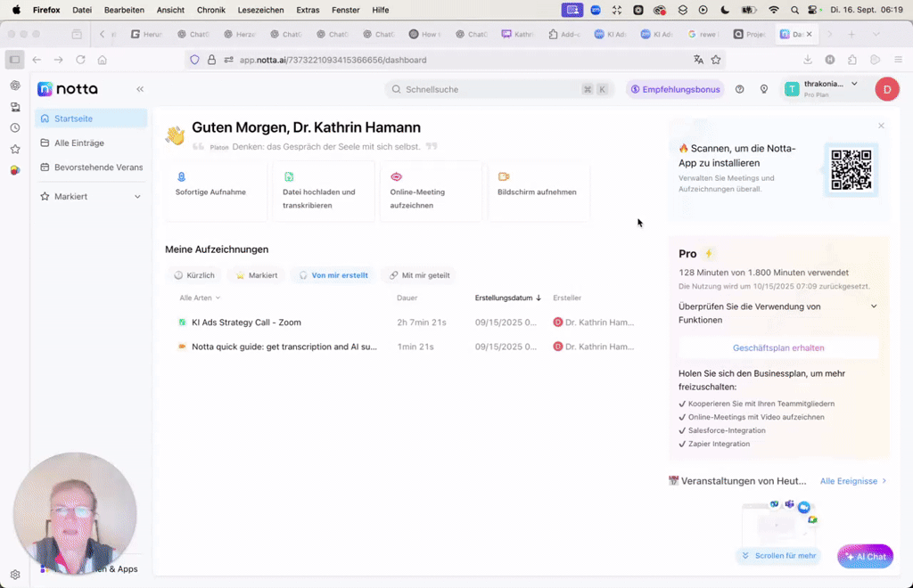Choose Datei hochladen und transkribieren

point(323,191)
